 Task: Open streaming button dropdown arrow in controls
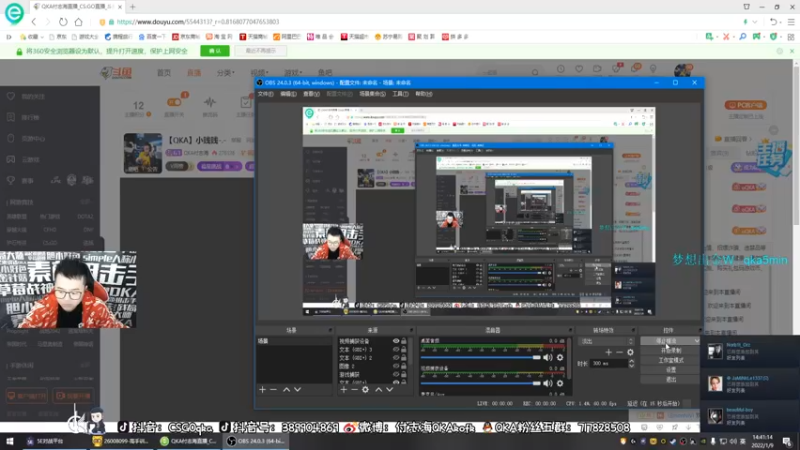point(696,341)
